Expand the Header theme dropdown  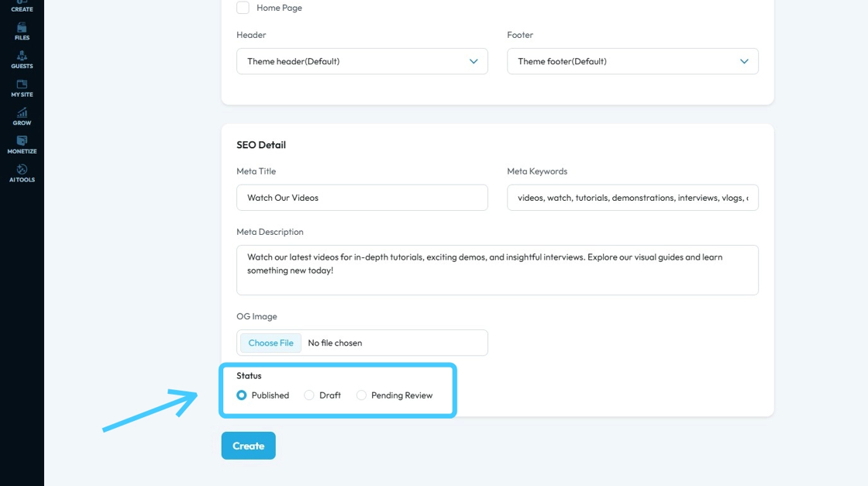[361, 61]
